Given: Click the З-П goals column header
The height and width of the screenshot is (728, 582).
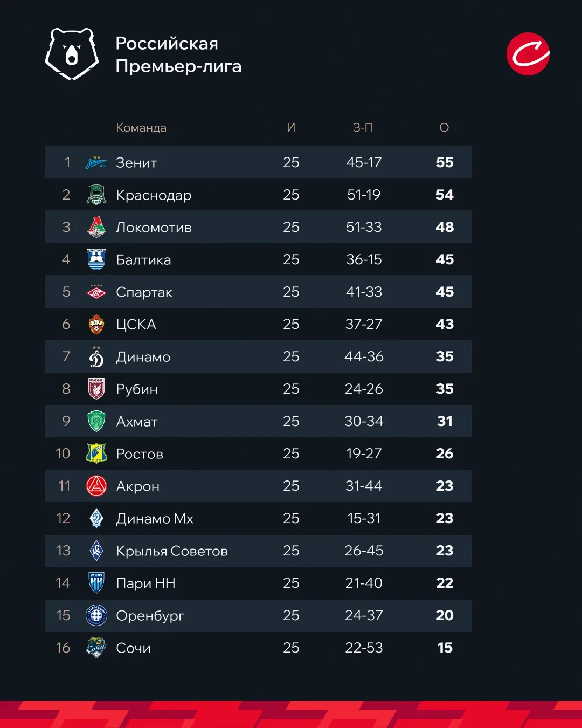Looking at the screenshot, I should point(363,128).
